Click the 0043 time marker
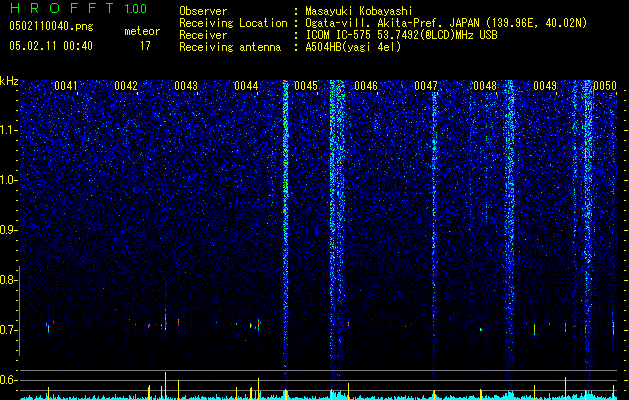The height and width of the screenshot is (400, 629). pyautogui.click(x=186, y=86)
